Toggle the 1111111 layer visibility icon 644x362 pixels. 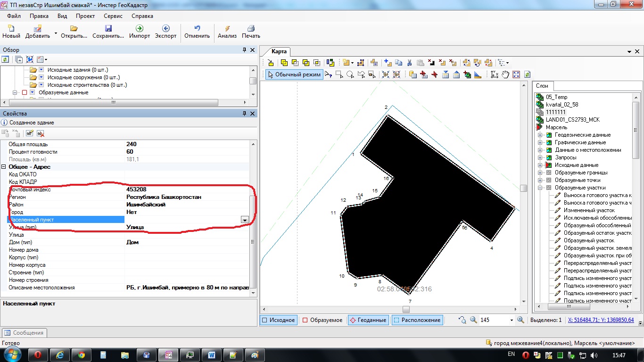pos(540,112)
